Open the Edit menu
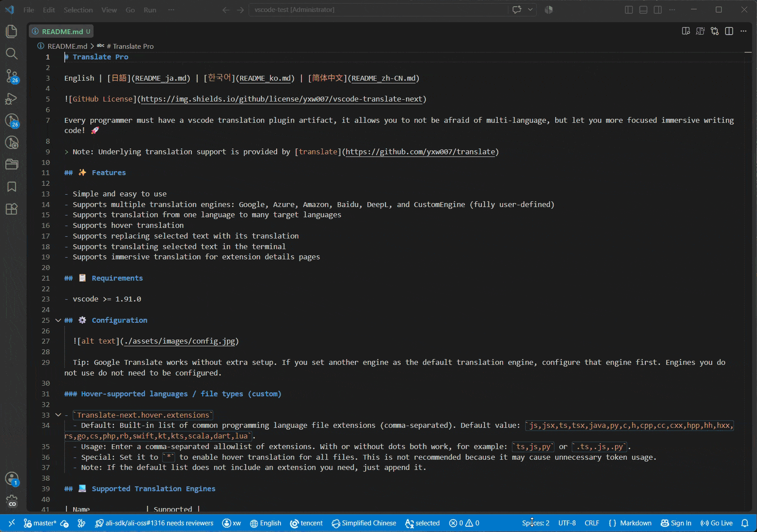Image resolution: width=757 pixels, height=532 pixels. 49,10
